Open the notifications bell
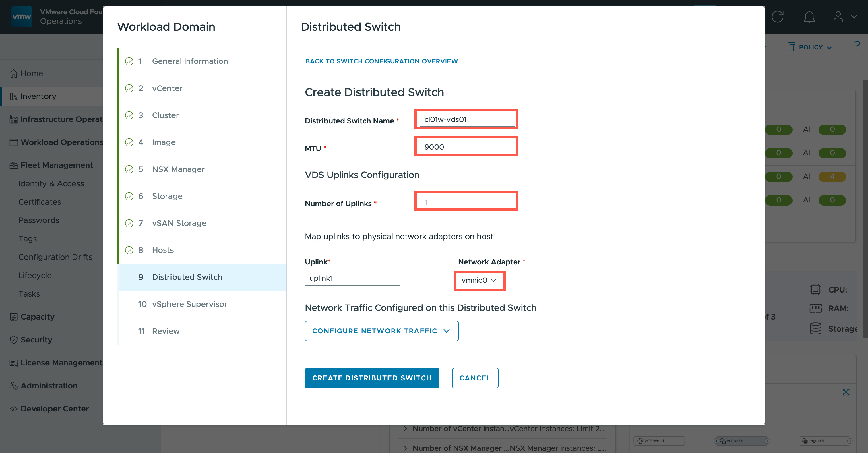This screenshot has height=453, width=868. 809,17
